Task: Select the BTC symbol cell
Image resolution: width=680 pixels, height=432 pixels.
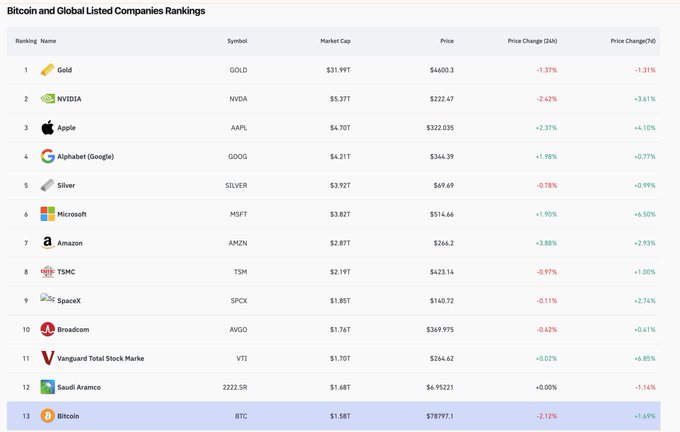Action: point(241,416)
